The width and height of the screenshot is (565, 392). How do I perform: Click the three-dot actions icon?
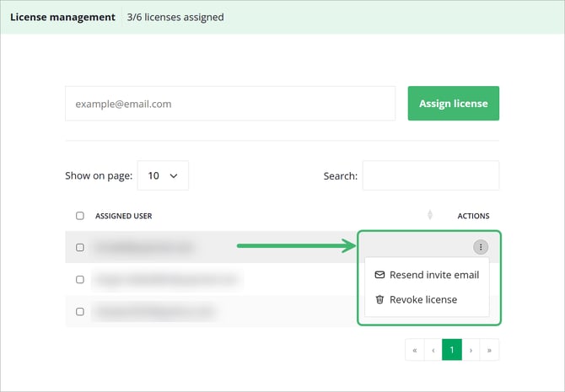pos(480,247)
